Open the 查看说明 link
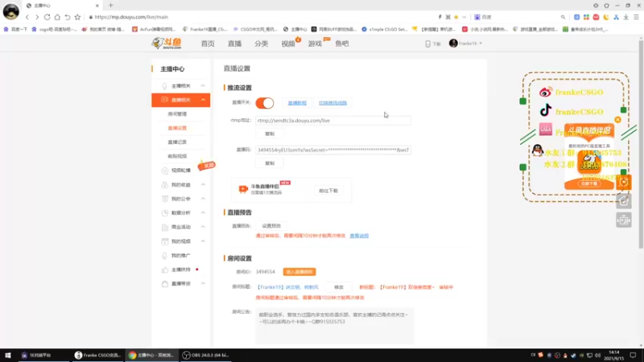 359,236
